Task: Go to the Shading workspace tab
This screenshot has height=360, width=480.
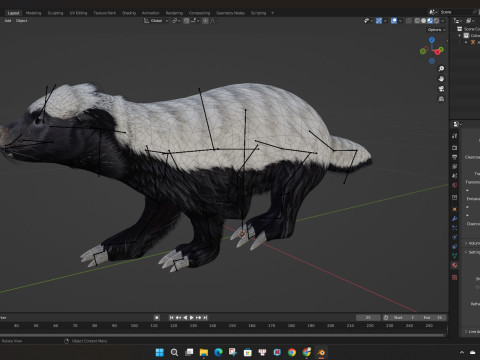Action: pyautogui.click(x=129, y=13)
